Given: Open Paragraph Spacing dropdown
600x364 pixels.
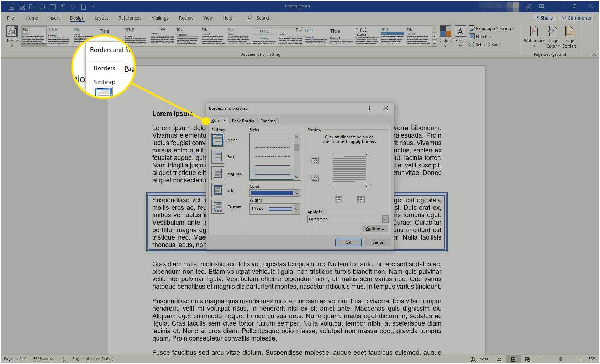Looking at the screenshot, I should pyautogui.click(x=492, y=28).
